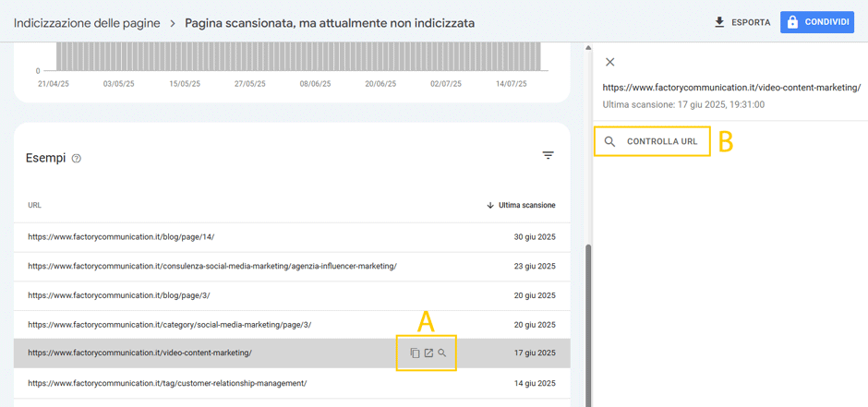Click the Ultima scansione timestamp in side panel

683,104
